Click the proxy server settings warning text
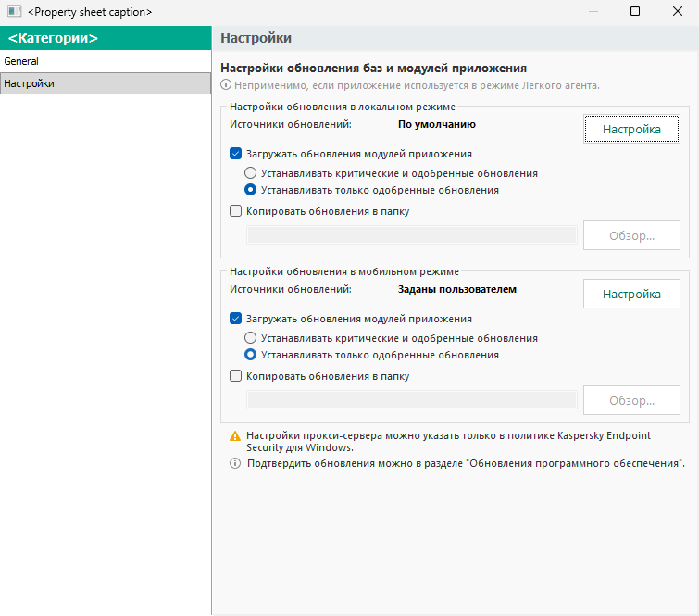Image resolution: width=699 pixels, height=616 pixels. point(448,442)
